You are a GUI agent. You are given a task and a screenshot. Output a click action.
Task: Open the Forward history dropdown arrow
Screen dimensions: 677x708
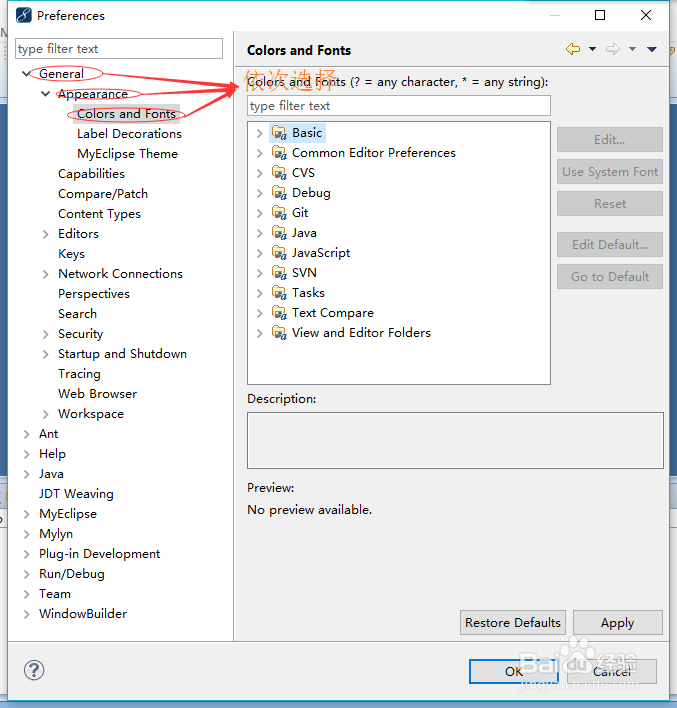(x=632, y=49)
